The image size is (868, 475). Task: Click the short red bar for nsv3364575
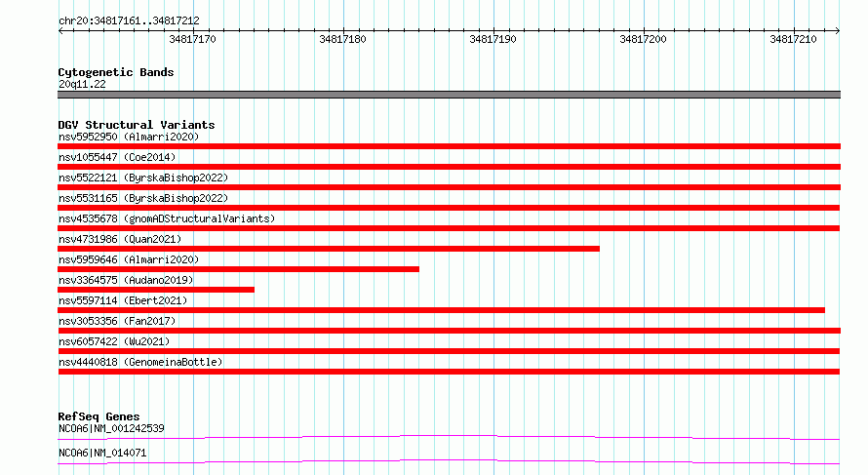[x=156, y=290]
